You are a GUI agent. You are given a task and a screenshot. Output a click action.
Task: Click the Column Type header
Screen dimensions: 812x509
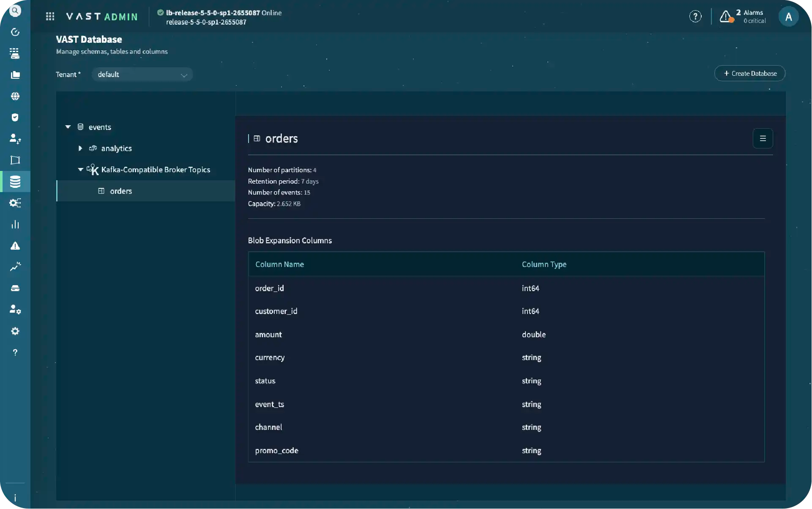[x=544, y=264]
